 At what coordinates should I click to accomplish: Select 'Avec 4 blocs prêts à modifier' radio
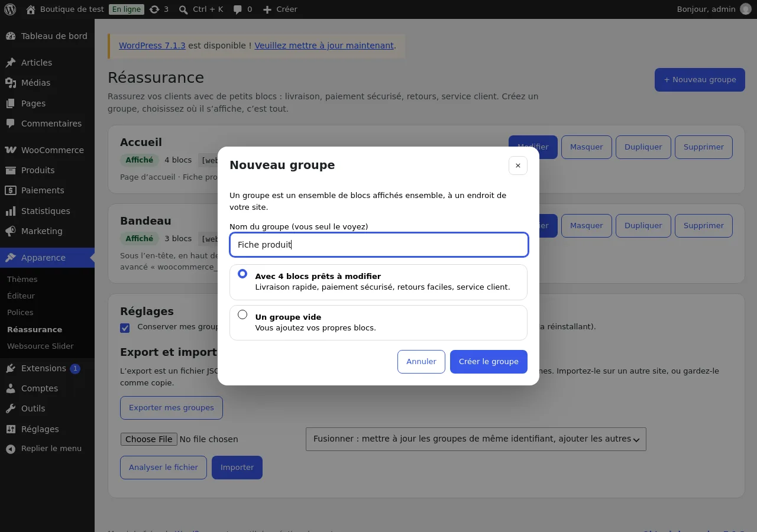[x=242, y=274]
